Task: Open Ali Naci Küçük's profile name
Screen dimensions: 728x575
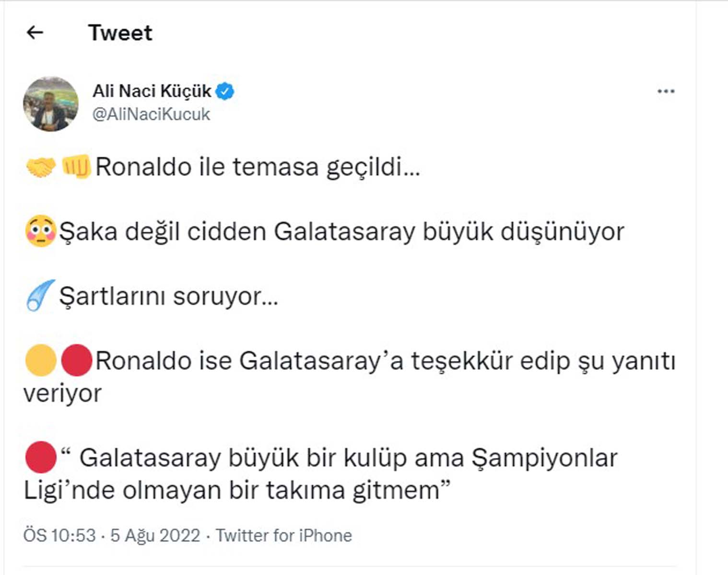Action: tap(151, 91)
